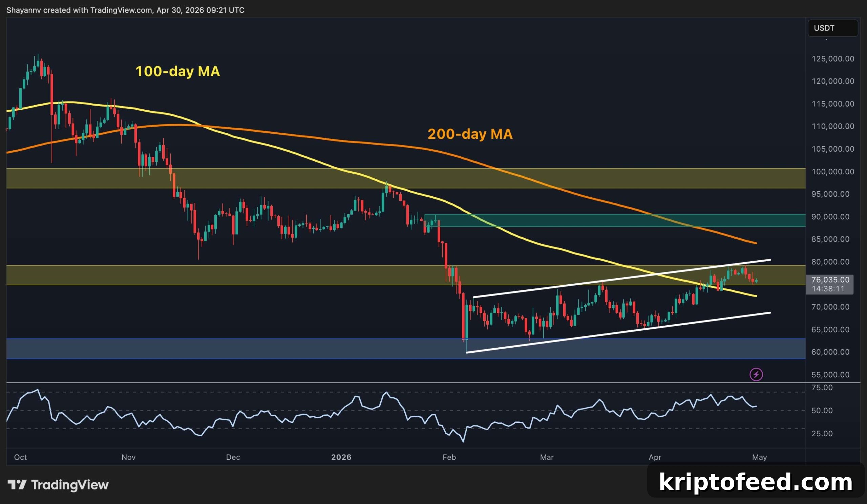Click the RSI 25.00 level label
867x504 pixels.
click(x=822, y=433)
